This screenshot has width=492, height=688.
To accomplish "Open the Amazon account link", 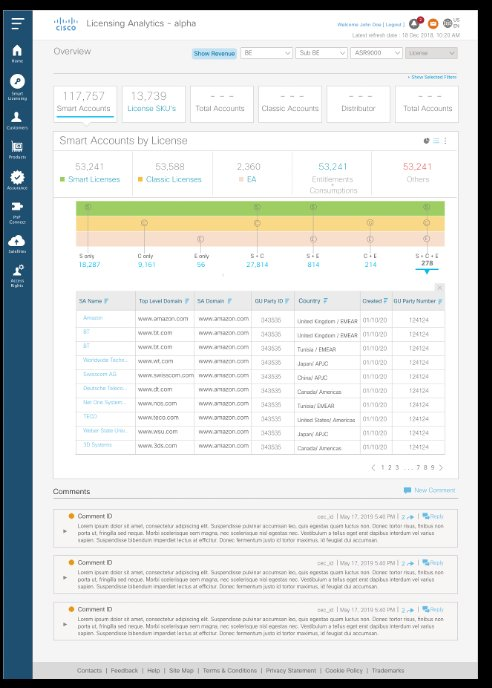I will (93, 318).
